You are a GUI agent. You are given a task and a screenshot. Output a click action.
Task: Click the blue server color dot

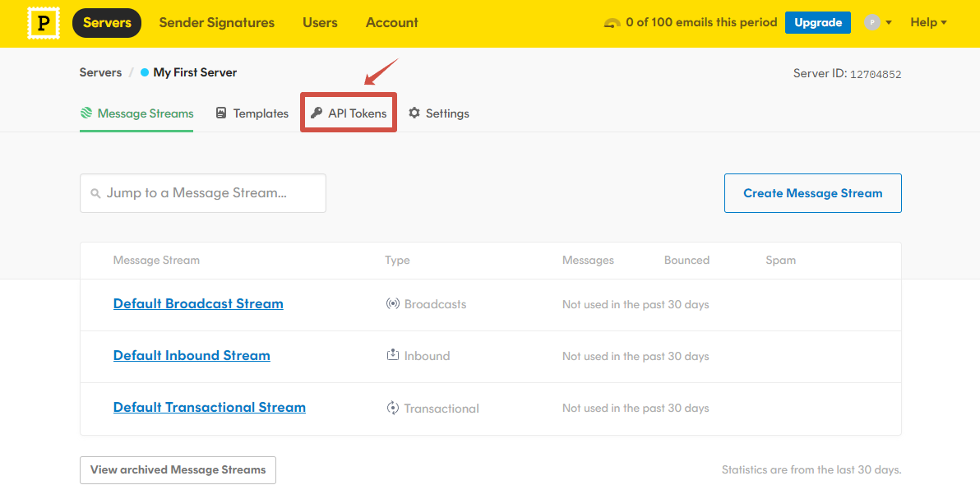pos(145,72)
